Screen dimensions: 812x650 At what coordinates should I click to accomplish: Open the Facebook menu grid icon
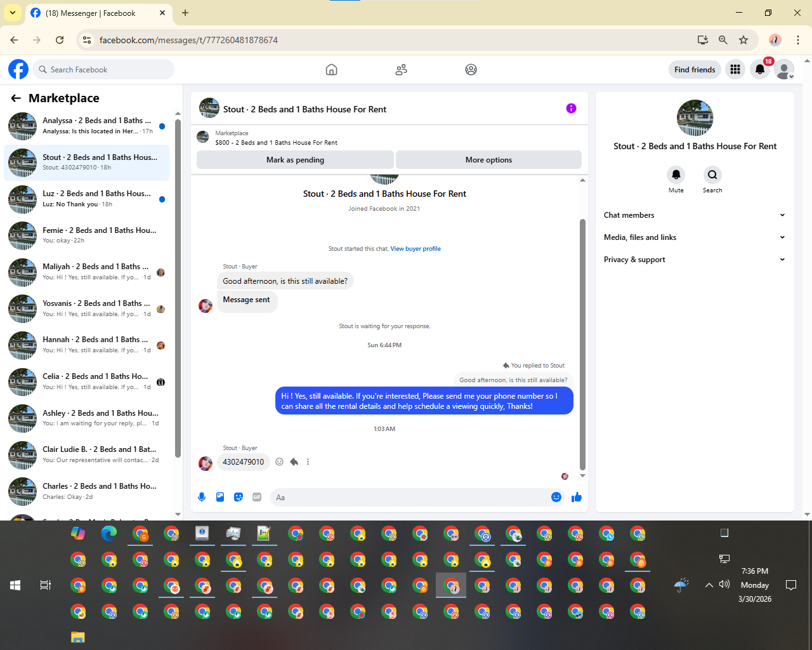click(x=735, y=69)
